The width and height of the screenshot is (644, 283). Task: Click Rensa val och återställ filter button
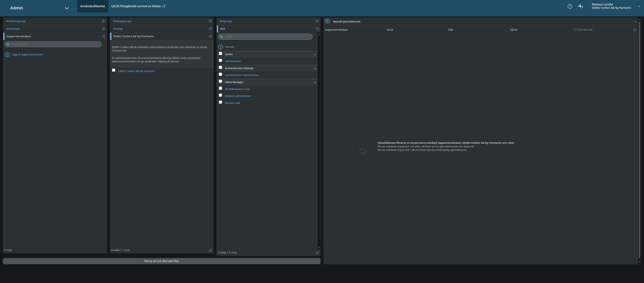pos(162,261)
